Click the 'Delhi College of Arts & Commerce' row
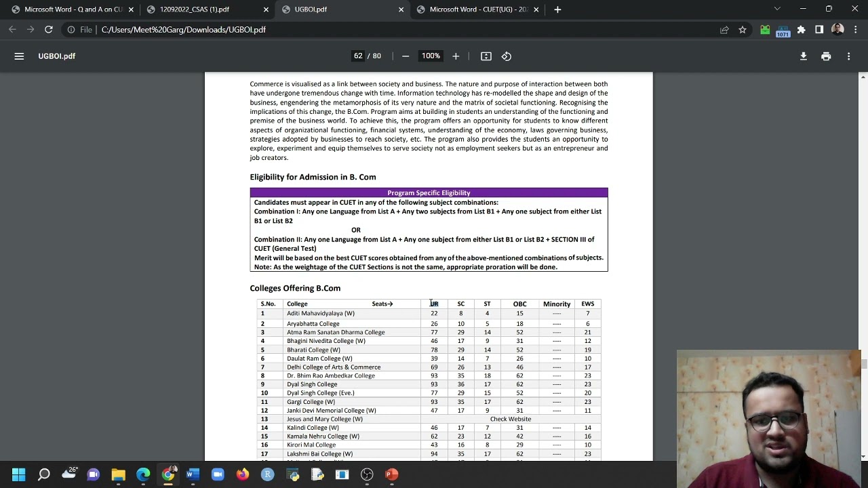The width and height of the screenshot is (868, 488). pyautogui.click(x=429, y=367)
